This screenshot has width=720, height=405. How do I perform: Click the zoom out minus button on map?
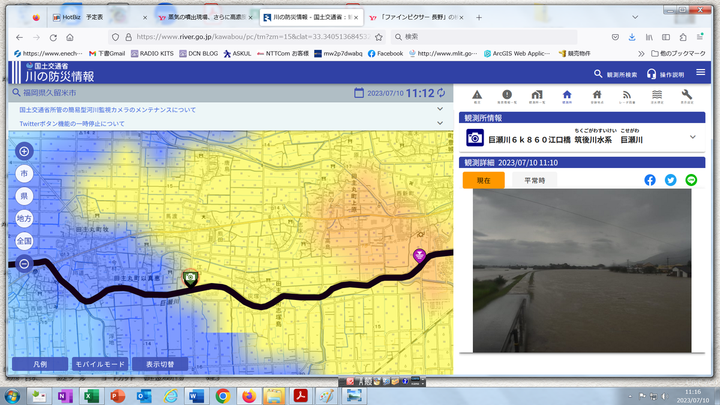25,264
